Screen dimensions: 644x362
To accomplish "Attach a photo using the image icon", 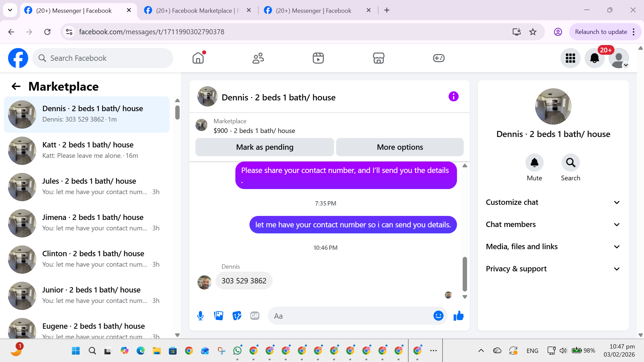I will [219, 316].
